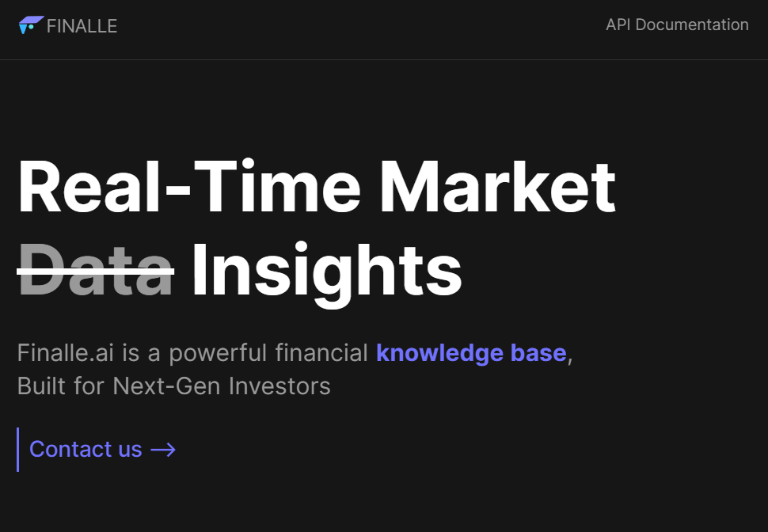Click the word "Market" in the headline
Viewport: 768px width, 532px height.
pos(497,187)
